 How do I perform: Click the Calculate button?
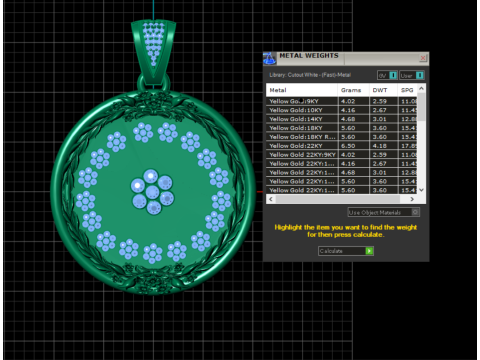[x=346, y=251]
